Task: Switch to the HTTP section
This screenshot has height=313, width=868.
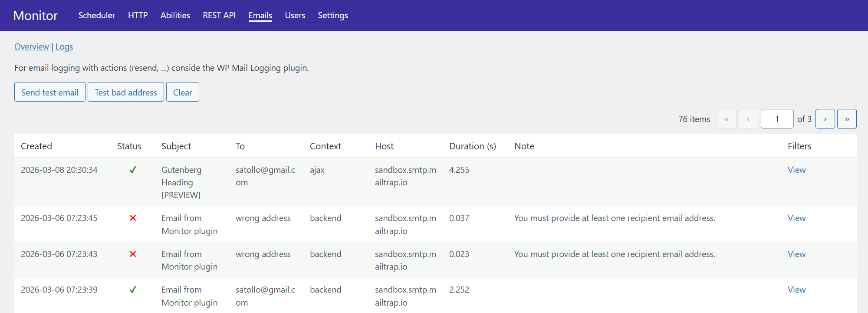Action: (x=138, y=15)
